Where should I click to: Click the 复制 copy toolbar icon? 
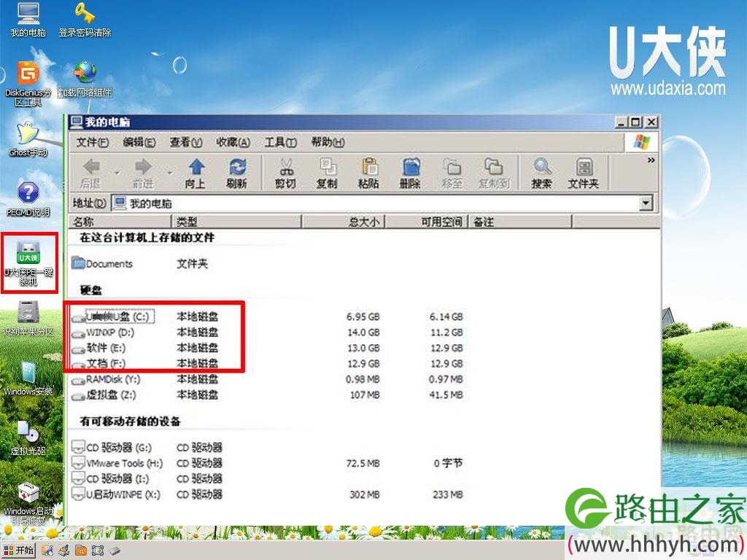tap(327, 174)
